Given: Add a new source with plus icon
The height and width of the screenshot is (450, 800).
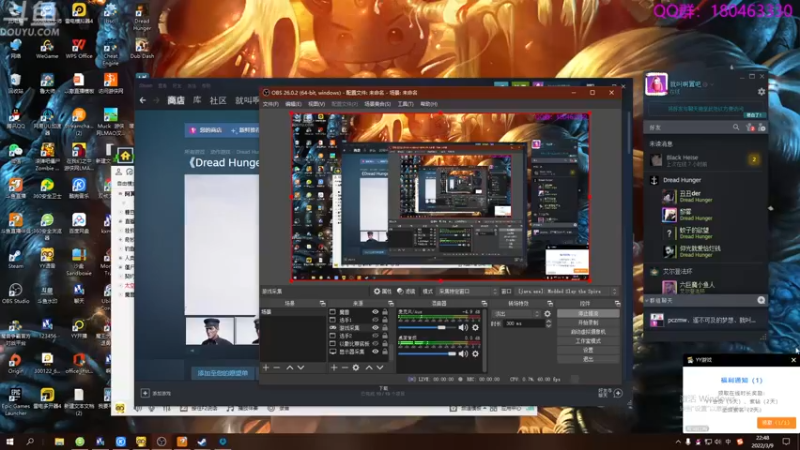Looking at the screenshot, I should click(334, 367).
